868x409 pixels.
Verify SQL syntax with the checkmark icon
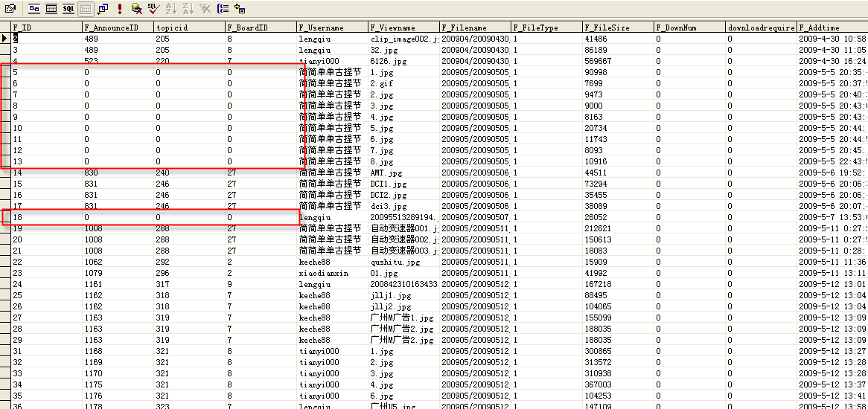click(x=154, y=8)
